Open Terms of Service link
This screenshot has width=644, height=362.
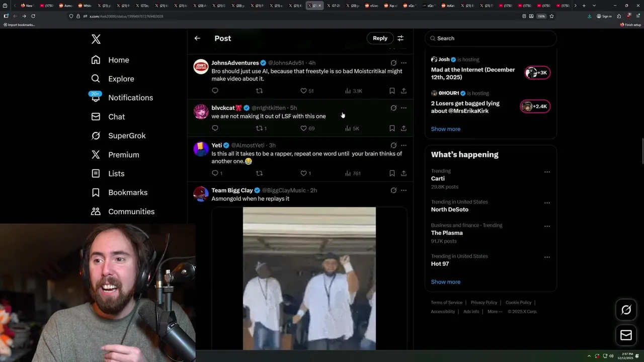pyautogui.click(x=446, y=303)
